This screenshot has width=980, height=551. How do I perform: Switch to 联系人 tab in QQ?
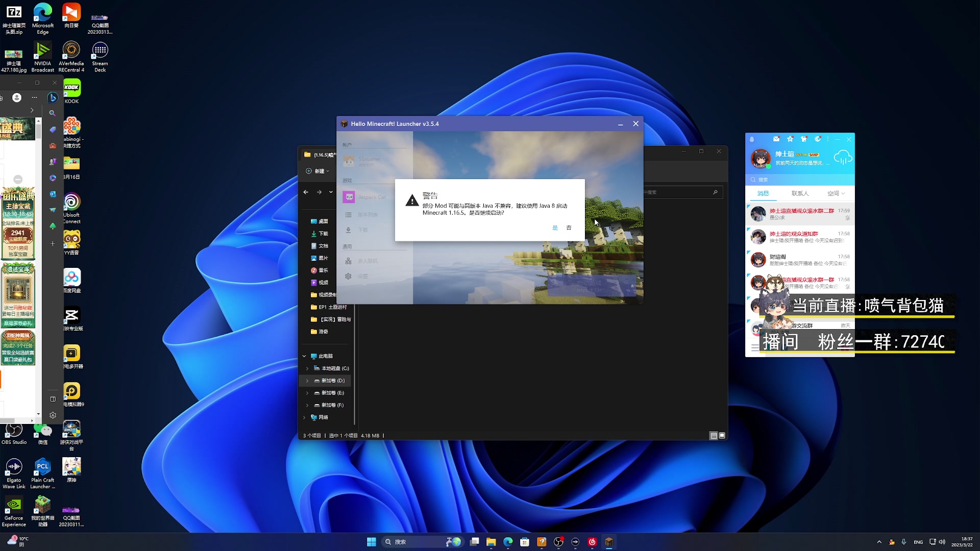[800, 193]
